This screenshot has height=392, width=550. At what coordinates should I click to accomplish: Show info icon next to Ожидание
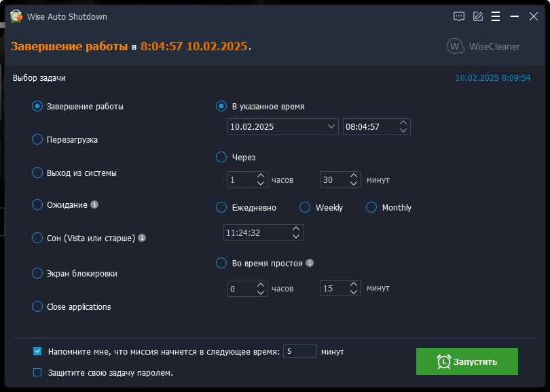pyautogui.click(x=94, y=204)
